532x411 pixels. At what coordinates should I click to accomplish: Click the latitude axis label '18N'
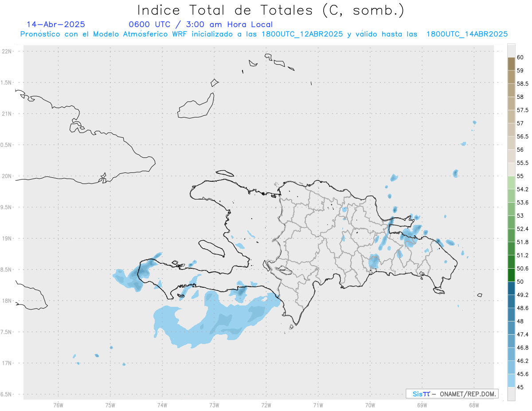pos(8,301)
